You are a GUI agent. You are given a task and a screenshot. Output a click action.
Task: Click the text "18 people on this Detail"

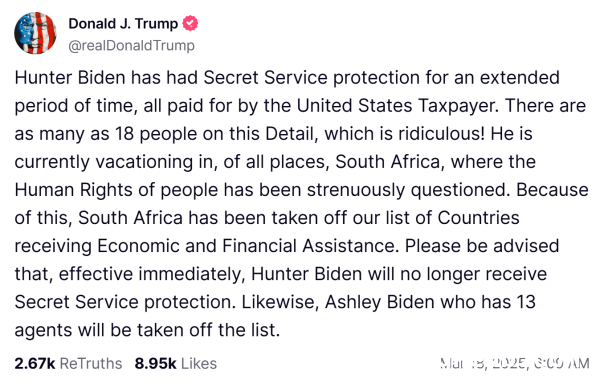216,134
